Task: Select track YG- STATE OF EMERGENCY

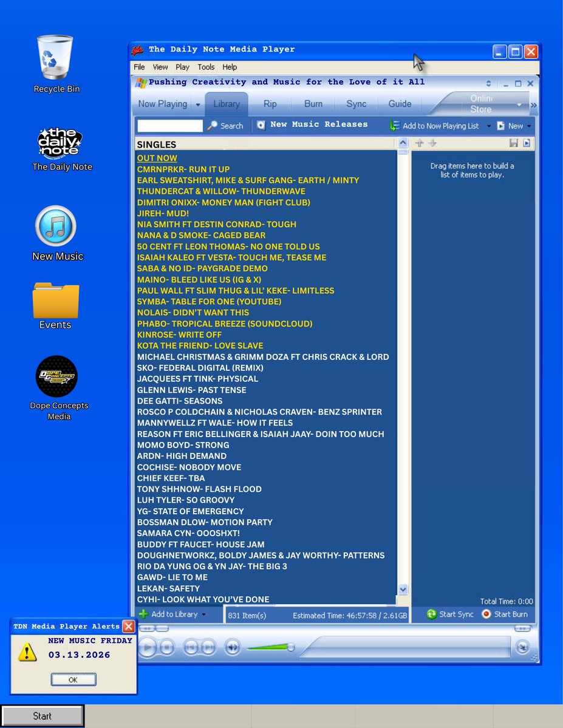Action: (191, 511)
